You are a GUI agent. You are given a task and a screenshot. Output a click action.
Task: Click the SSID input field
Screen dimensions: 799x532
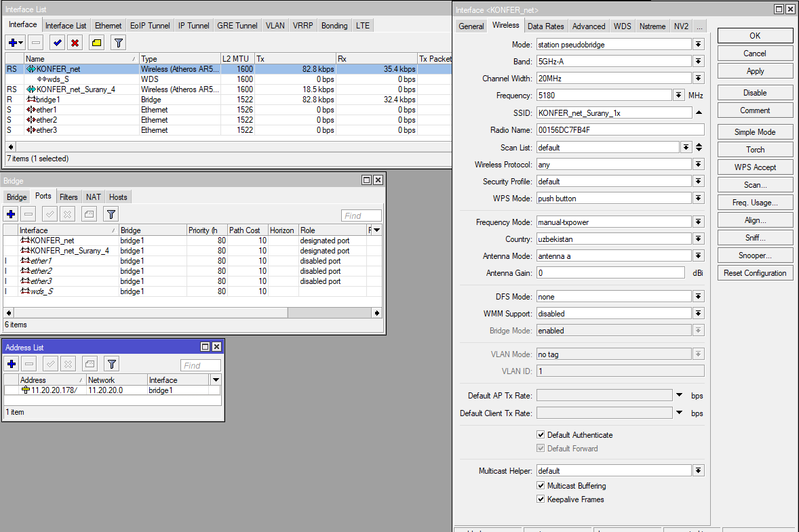613,113
